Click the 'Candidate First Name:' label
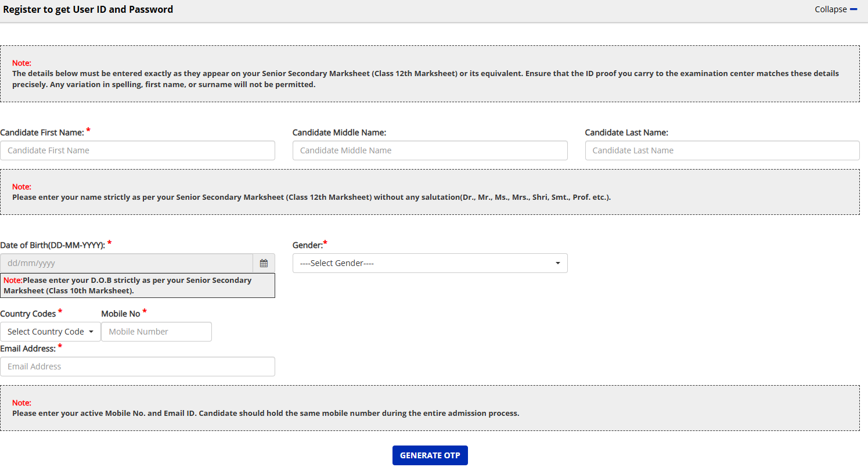868x467 pixels. [42, 132]
